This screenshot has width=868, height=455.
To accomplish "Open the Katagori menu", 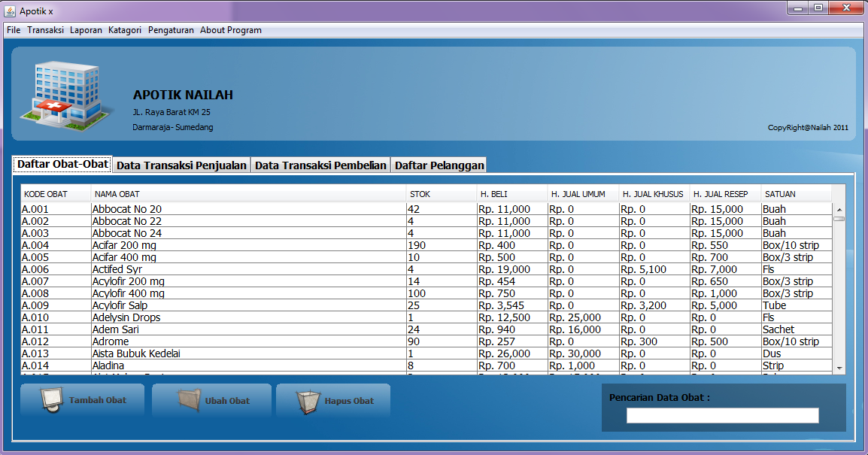I will [125, 30].
